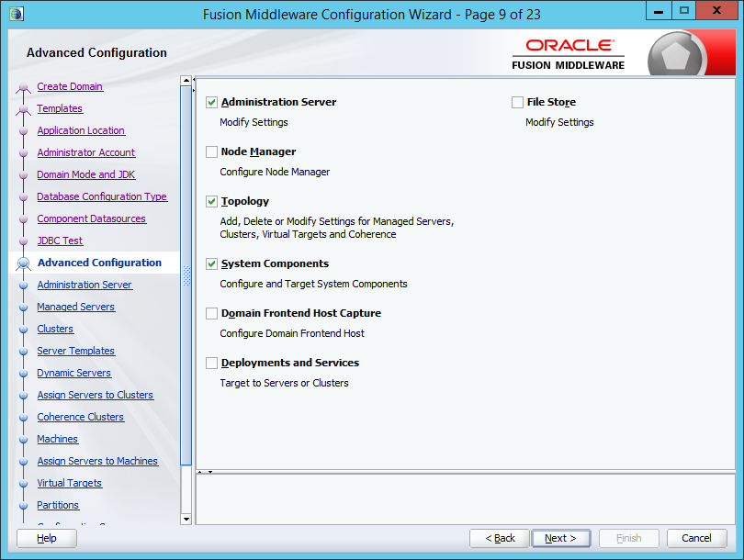Screen dimensions: 744x560
Task: Click the Help button
Action: click(x=47, y=538)
